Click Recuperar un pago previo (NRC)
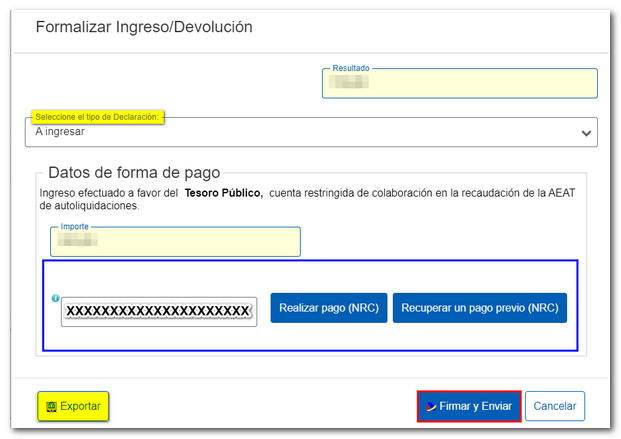 click(480, 308)
